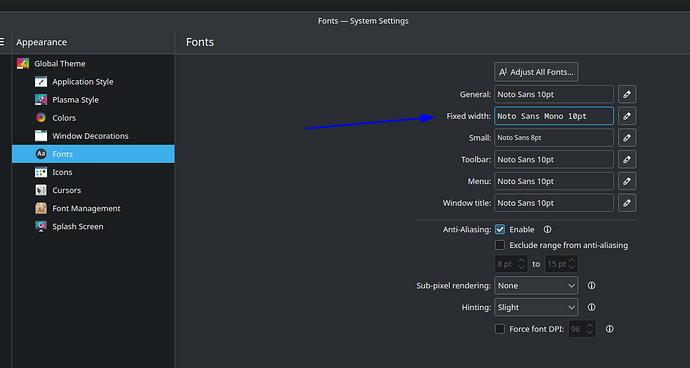Edit the Menu font with pencil button
The height and width of the screenshot is (368, 690).
[627, 181]
